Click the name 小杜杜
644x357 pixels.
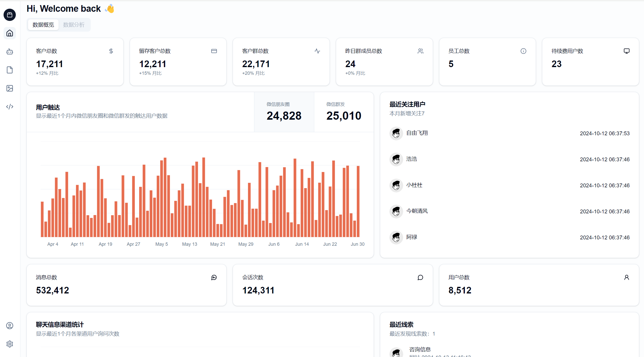click(x=414, y=185)
